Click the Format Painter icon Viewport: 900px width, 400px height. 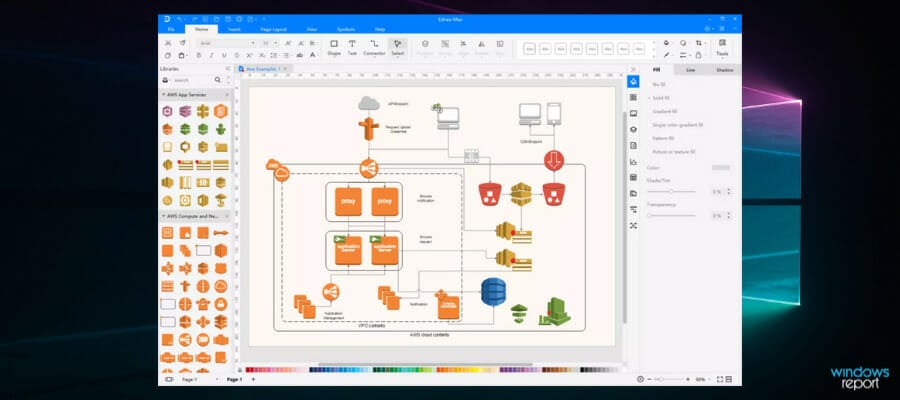[x=183, y=43]
